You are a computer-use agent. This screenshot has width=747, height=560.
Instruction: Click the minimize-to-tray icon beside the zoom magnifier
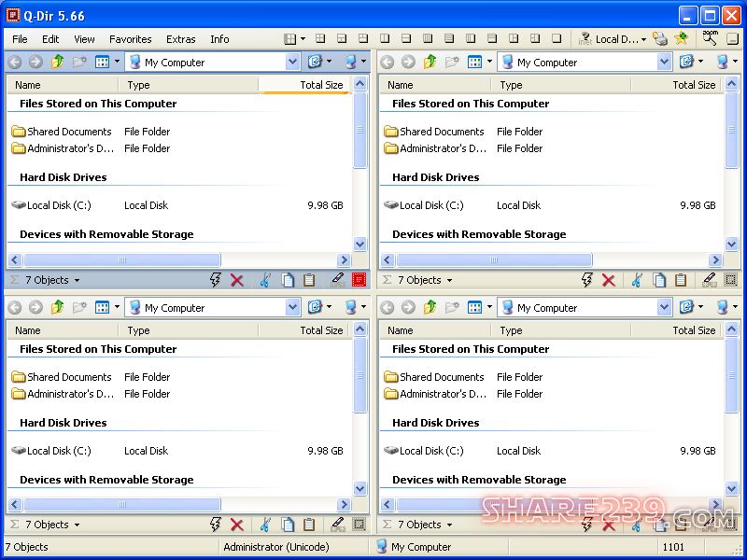click(733, 39)
